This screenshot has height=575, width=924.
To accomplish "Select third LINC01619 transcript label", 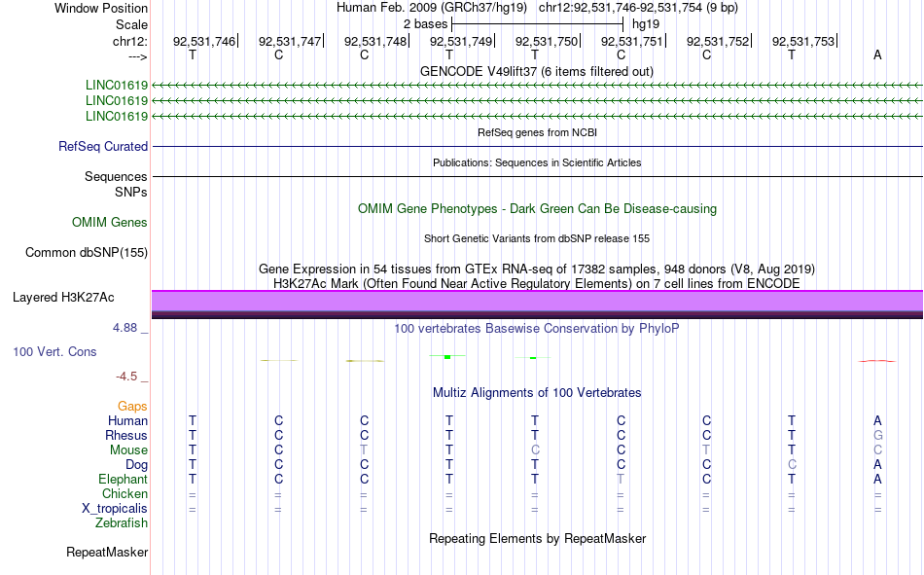I will click(x=116, y=116).
